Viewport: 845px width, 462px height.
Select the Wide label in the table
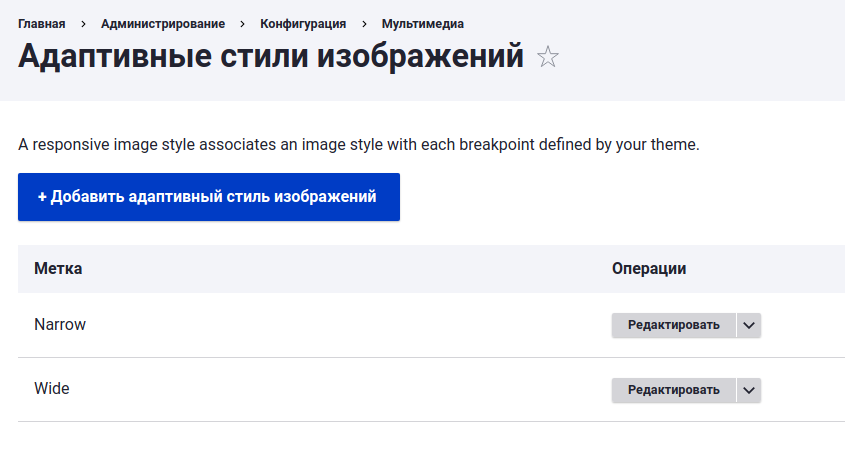click(52, 389)
